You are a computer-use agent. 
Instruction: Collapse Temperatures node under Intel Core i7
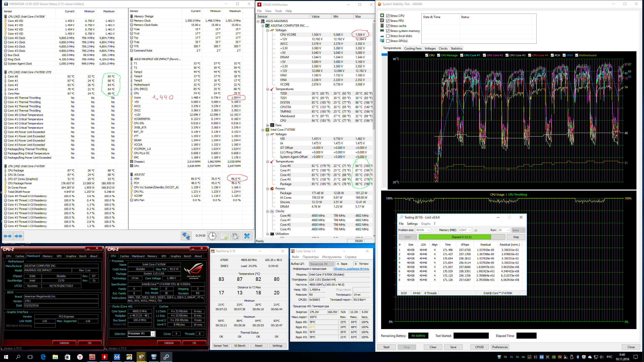pos(268,162)
